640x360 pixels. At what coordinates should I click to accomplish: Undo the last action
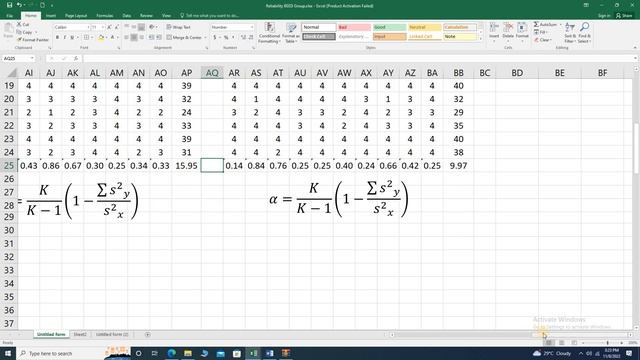click(19, 5)
